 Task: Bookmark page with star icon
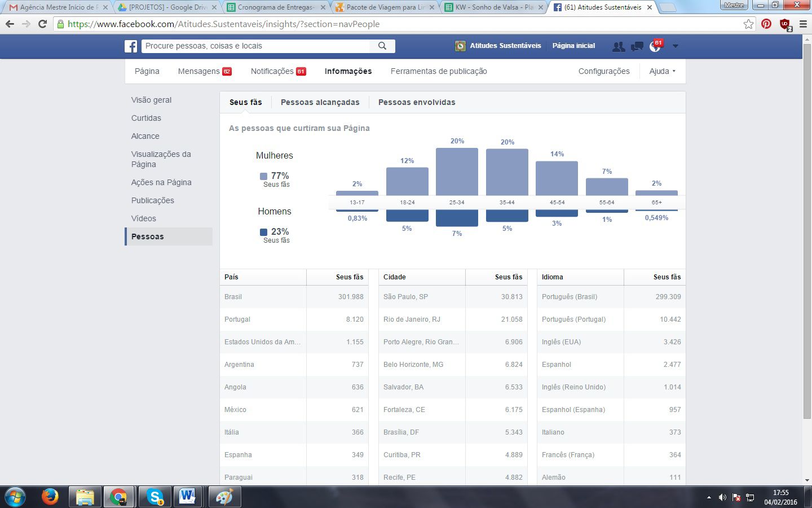point(748,24)
